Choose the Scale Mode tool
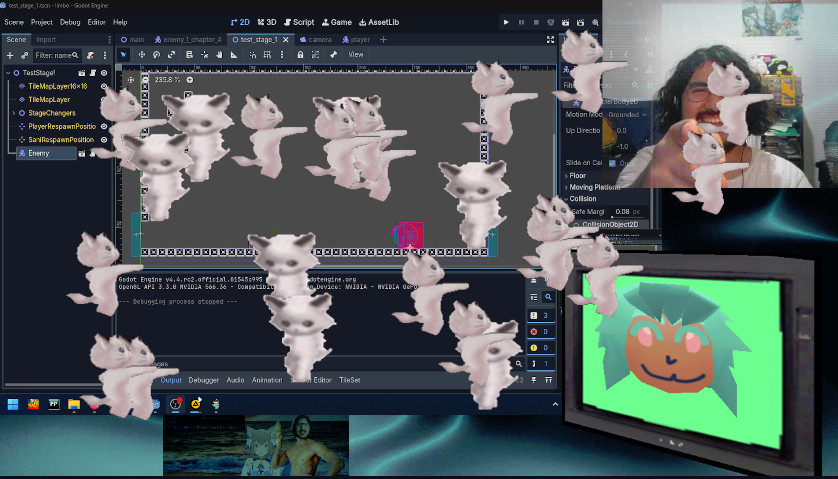Viewport: 838px width, 479px height. click(172, 55)
